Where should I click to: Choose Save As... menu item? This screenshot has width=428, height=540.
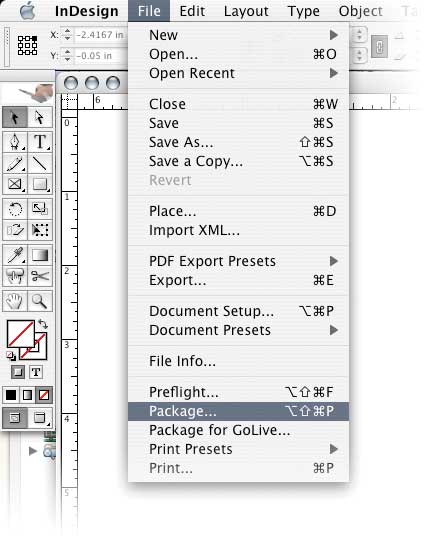point(239,142)
